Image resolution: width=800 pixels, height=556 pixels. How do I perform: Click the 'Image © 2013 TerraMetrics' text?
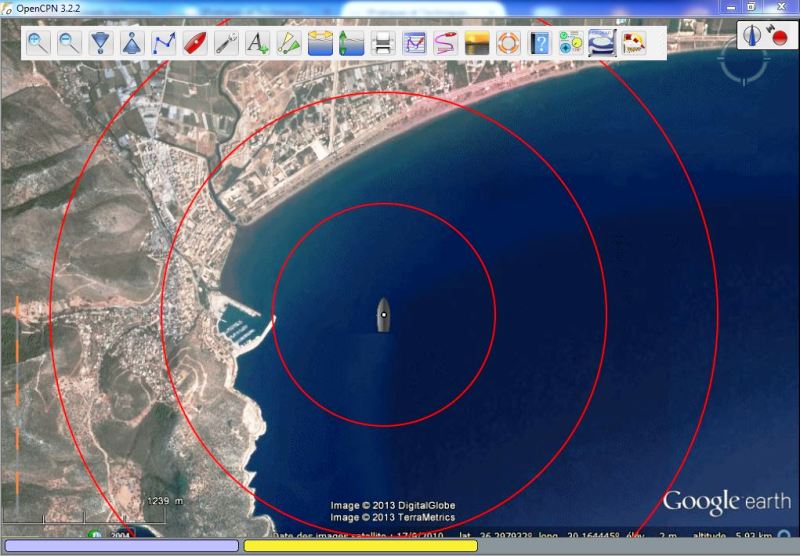393,517
